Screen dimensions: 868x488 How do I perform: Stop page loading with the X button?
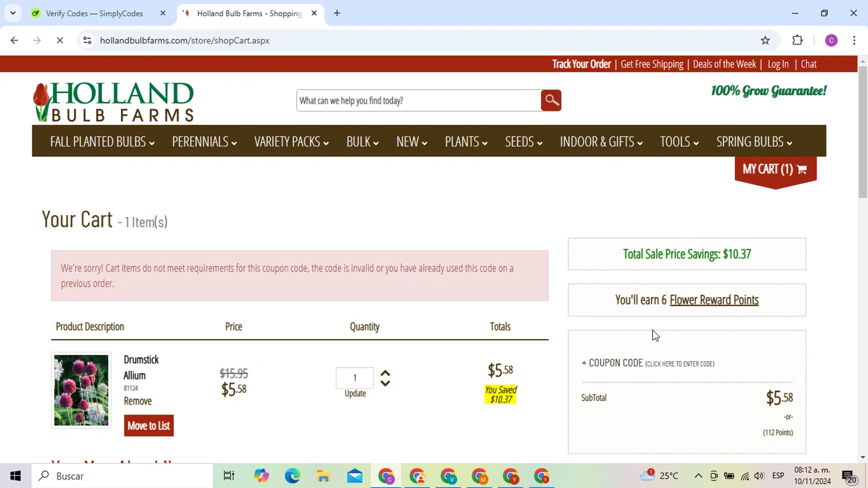point(60,41)
